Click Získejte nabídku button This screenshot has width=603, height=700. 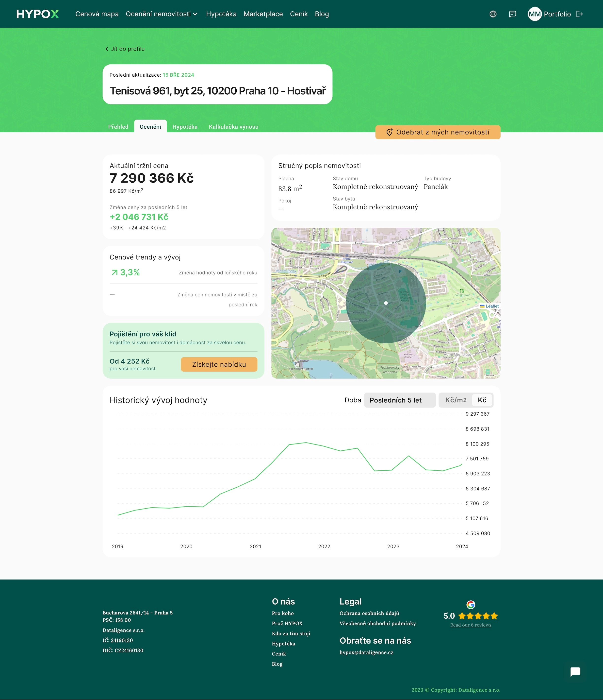[x=219, y=364]
